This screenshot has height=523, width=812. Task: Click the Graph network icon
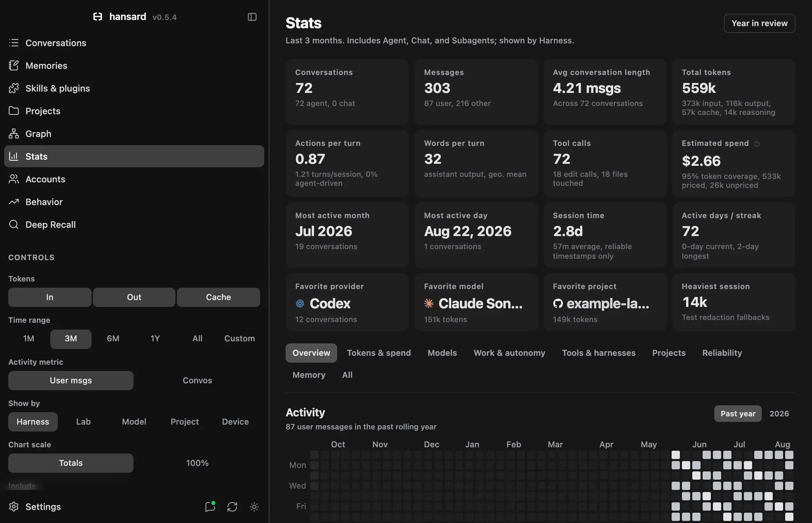(x=14, y=134)
